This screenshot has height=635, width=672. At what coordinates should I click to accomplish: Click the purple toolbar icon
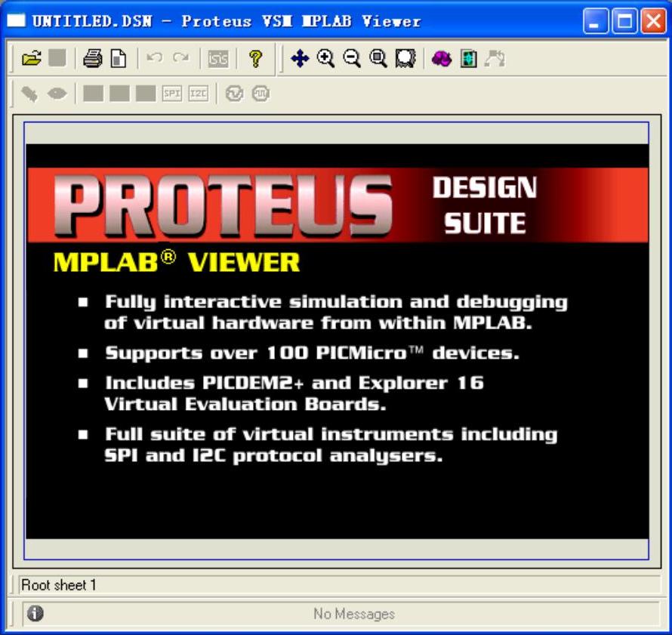point(442,58)
